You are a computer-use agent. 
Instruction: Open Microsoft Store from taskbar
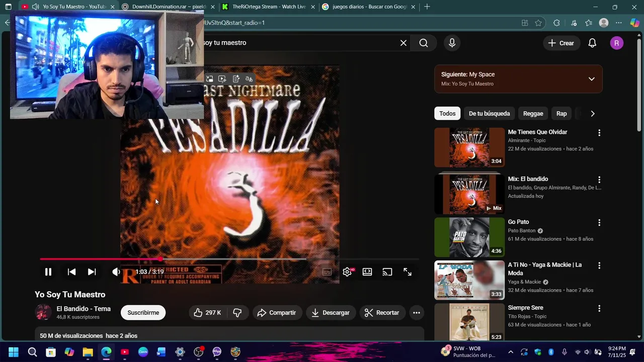(51, 352)
